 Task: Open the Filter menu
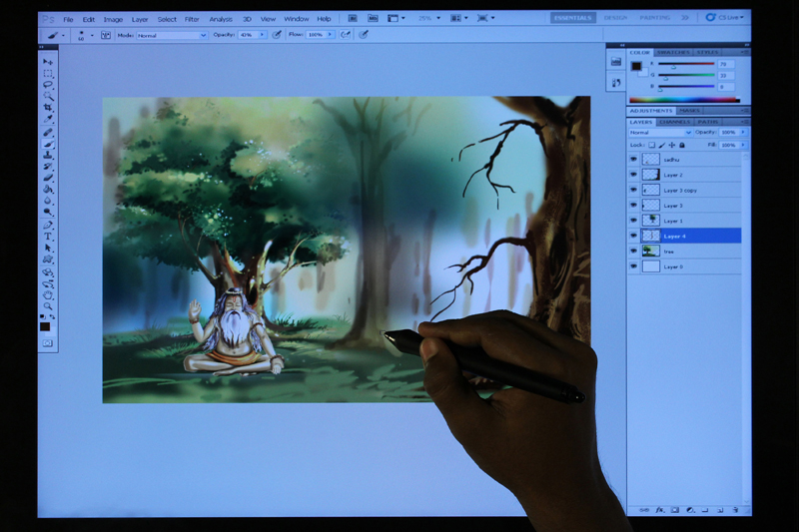pos(192,19)
